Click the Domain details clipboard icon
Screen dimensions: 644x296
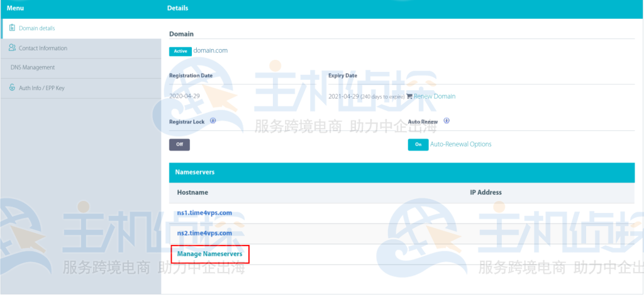click(x=13, y=28)
